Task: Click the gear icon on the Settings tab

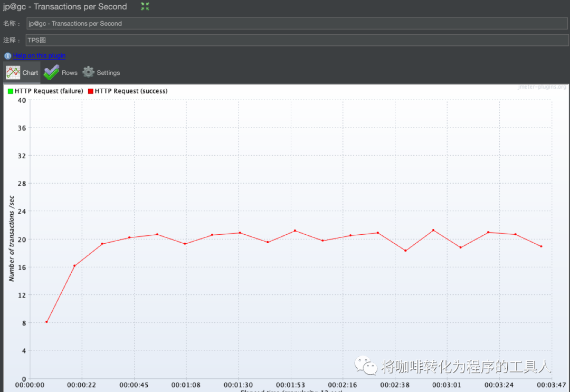Action: (x=88, y=72)
